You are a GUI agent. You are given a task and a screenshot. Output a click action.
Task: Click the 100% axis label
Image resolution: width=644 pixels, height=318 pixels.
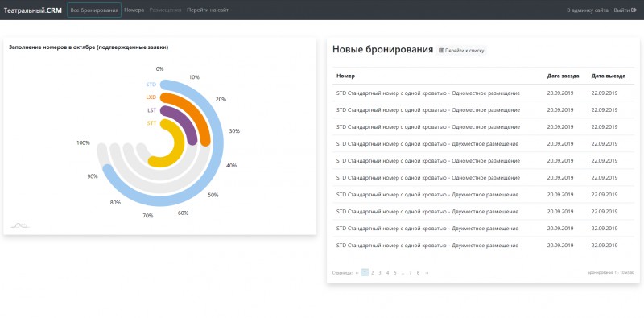[x=83, y=143]
